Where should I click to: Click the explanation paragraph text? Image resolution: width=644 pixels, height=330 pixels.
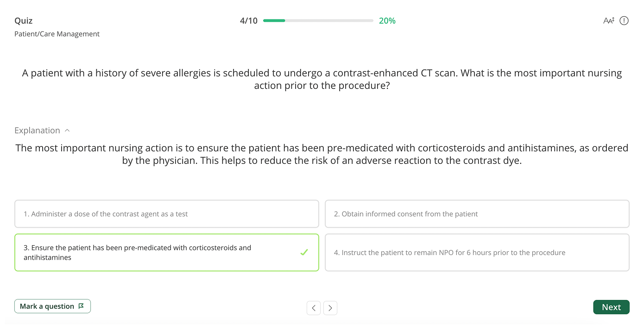pyautogui.click(x=322, y=155)
